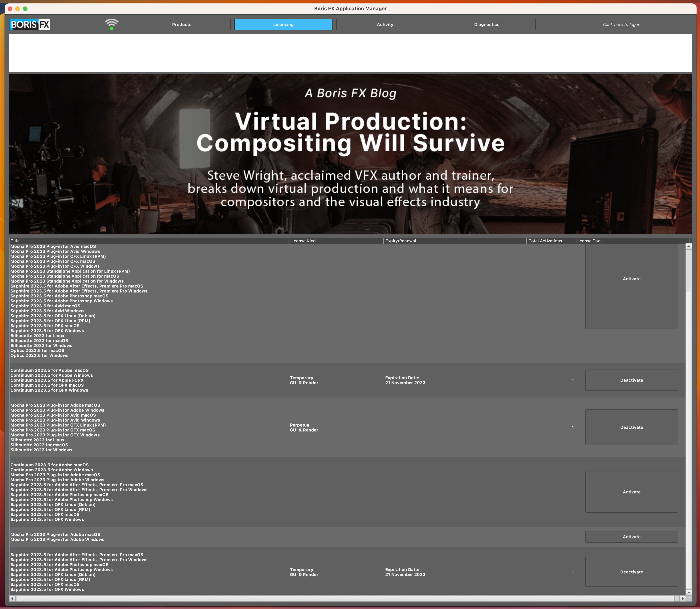Click the Boris FX logo
700x609 pixels.
(30, 24)
